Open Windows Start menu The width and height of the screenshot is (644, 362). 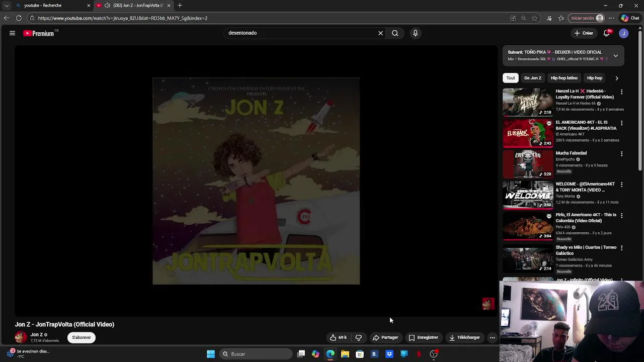[211, 354]
